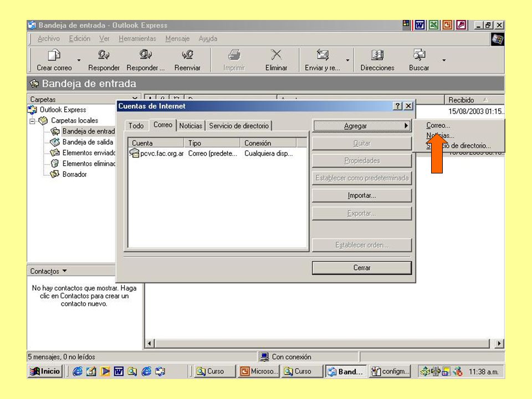Click the Office shortcut bar control icon
The height and width of the screenshot is (399, 532).
(x=406, y=24)
